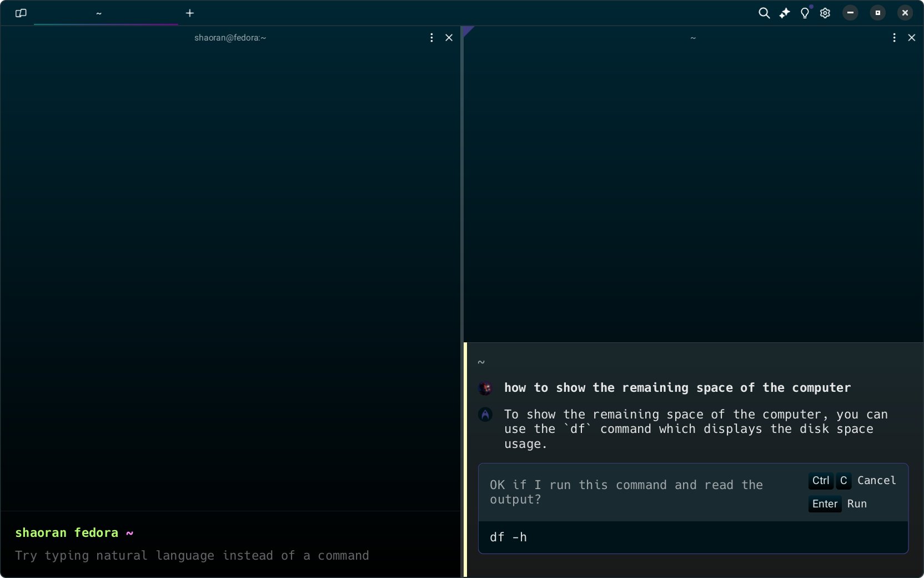Screen dimensions: 924x578
Task: Minimize the Warp window
Action: [x=850, y=13]
